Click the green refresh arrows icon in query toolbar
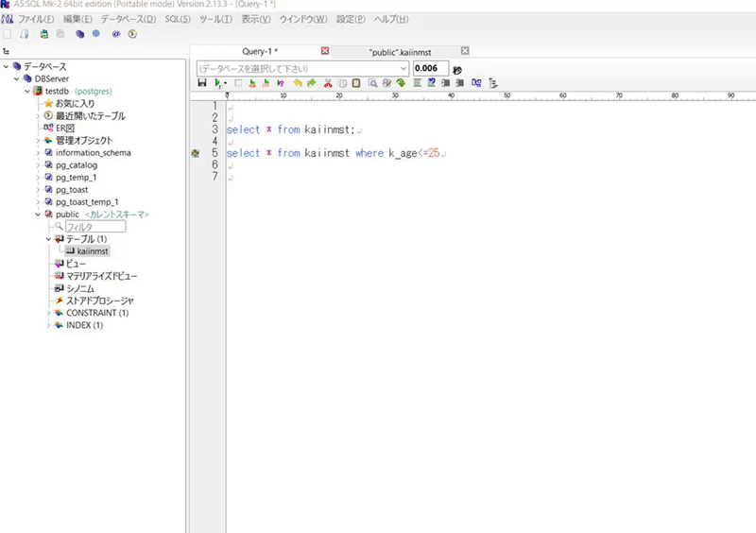Screen dimensions: 756x533 (401, 83)
